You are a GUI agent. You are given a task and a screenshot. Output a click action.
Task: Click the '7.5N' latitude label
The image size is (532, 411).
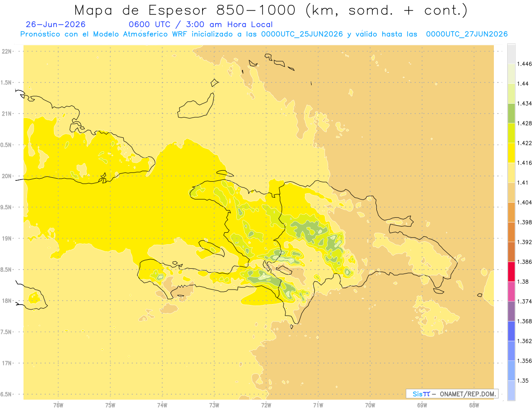pos(7,332)
